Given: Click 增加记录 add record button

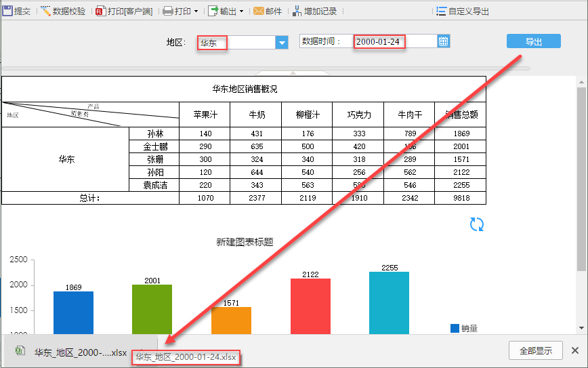Looking at the screenshot, I should [314, 12].
